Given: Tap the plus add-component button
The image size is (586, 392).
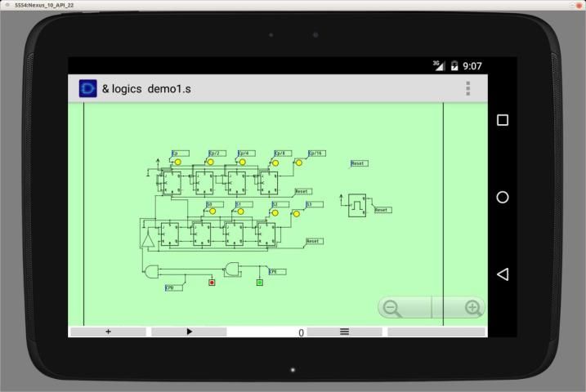Looking at the screenshot, I should click(108, 332).
